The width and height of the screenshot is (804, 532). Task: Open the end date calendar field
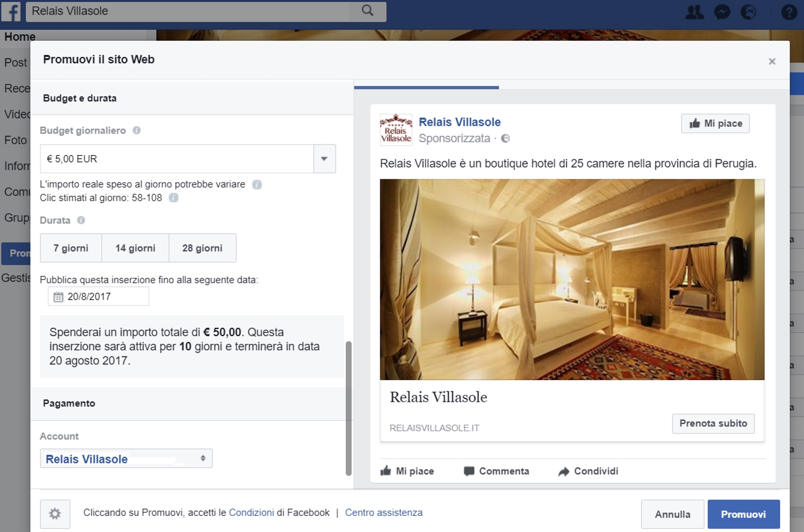point(98,297)
